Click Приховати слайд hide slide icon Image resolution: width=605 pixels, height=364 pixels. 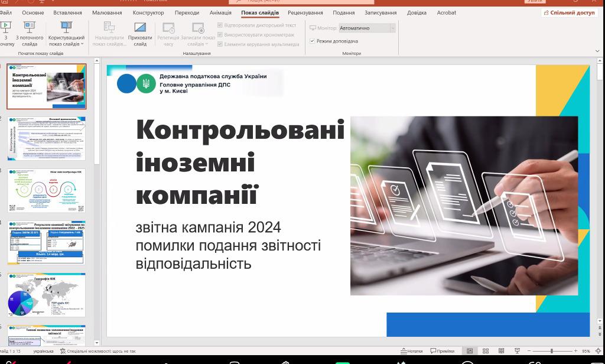click(140, 27)
